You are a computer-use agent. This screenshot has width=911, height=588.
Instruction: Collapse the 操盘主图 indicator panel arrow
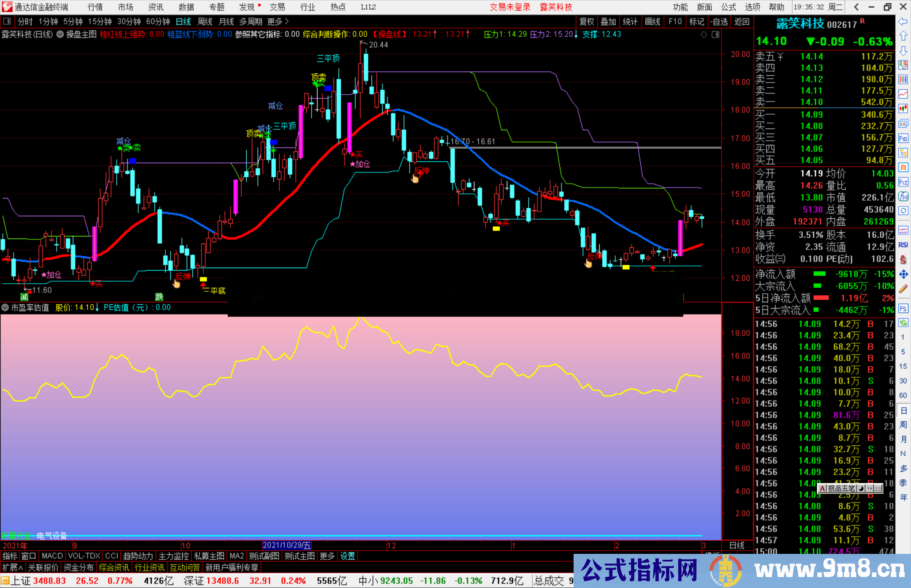(x=59, y=35)
